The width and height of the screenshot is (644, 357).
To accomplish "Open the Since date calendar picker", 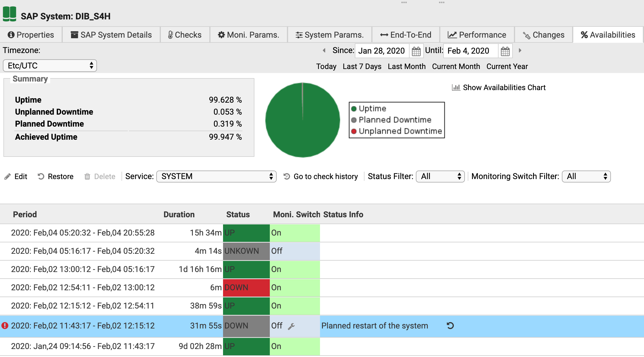I will pos(416,51).
